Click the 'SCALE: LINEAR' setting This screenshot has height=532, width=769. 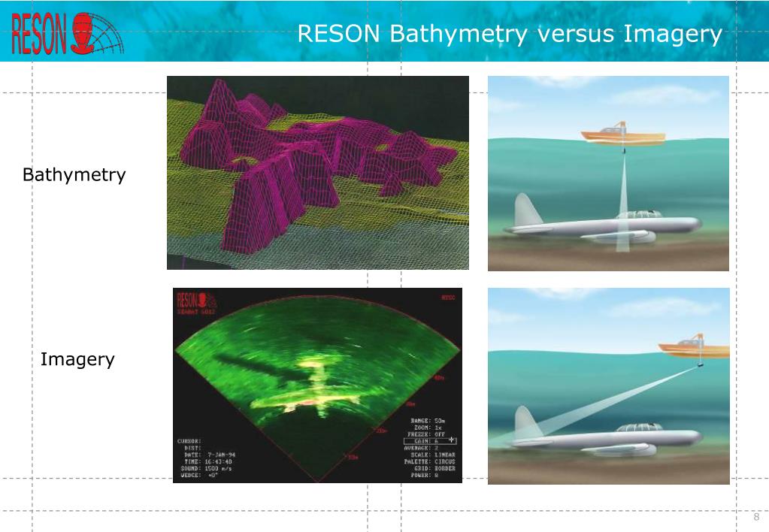(x=433, y=455)
